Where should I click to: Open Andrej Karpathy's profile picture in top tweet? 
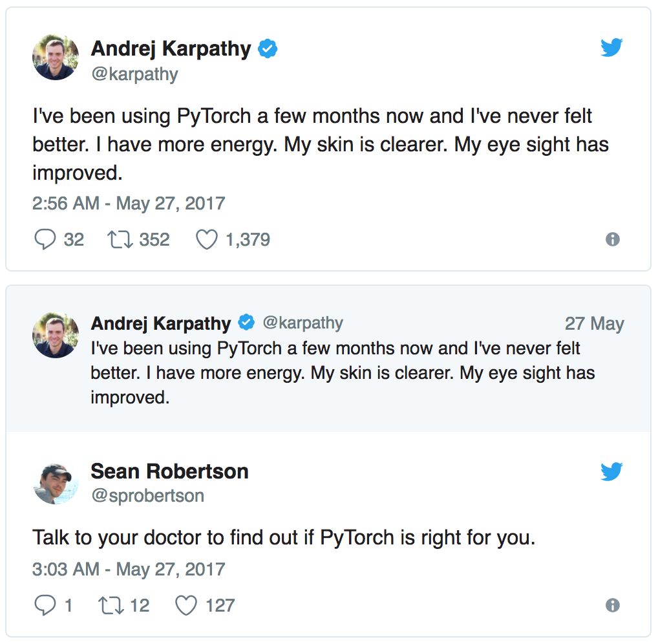coord(56,58)
